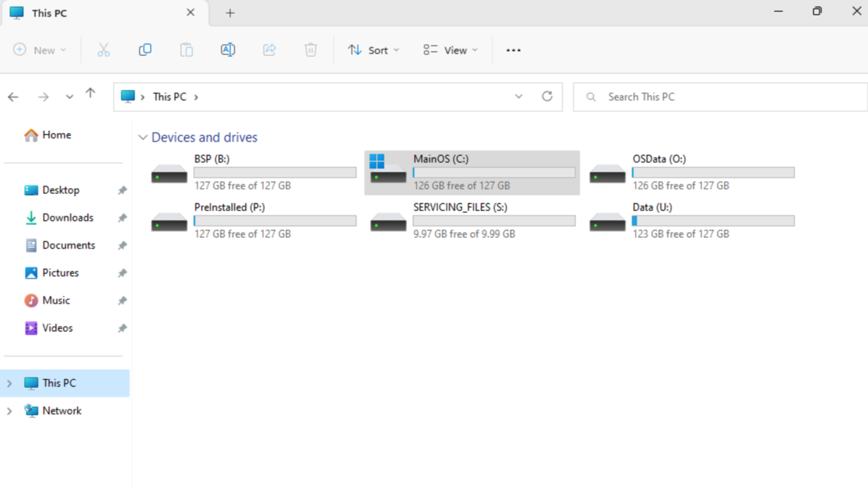
Task: Delete the selected item with toolbar icon
Action: (x=310, y=49)
